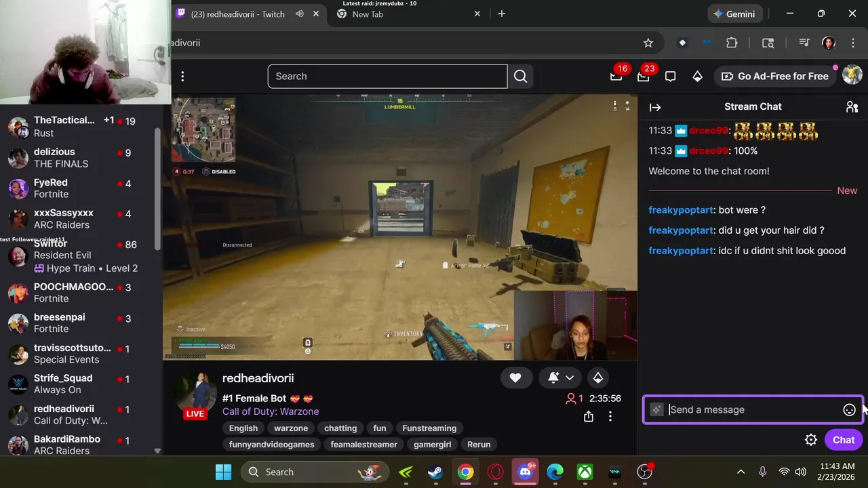Viewport: 868px width, 488px height.
Task: Open stream more options three dots
Action: pos(610,417)
